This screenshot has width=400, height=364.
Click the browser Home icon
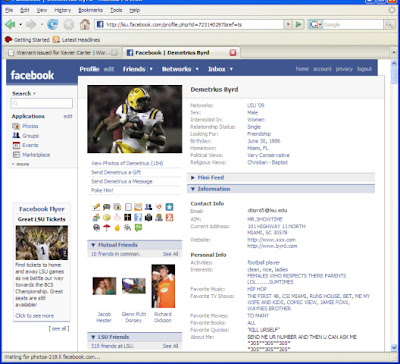click(85, 24)
